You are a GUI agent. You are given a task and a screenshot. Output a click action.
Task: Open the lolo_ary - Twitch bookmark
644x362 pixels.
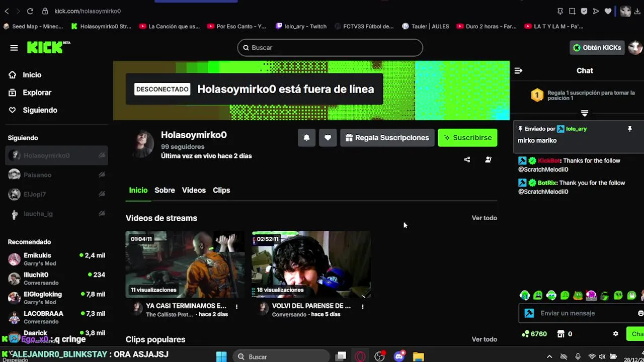[301, 26]
